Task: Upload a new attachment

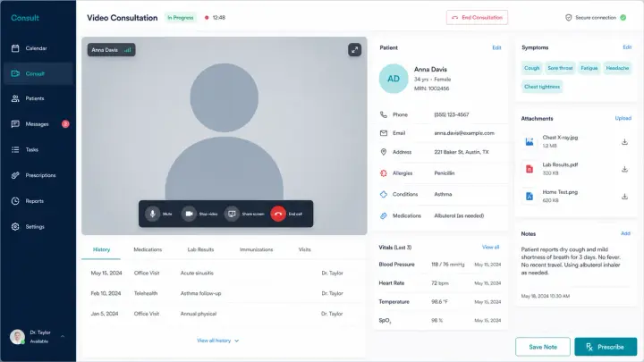Action: click(623, 118)
